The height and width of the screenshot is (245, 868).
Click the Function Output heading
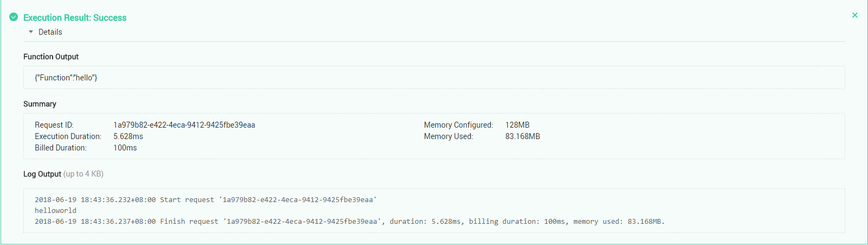click(51, 56)
